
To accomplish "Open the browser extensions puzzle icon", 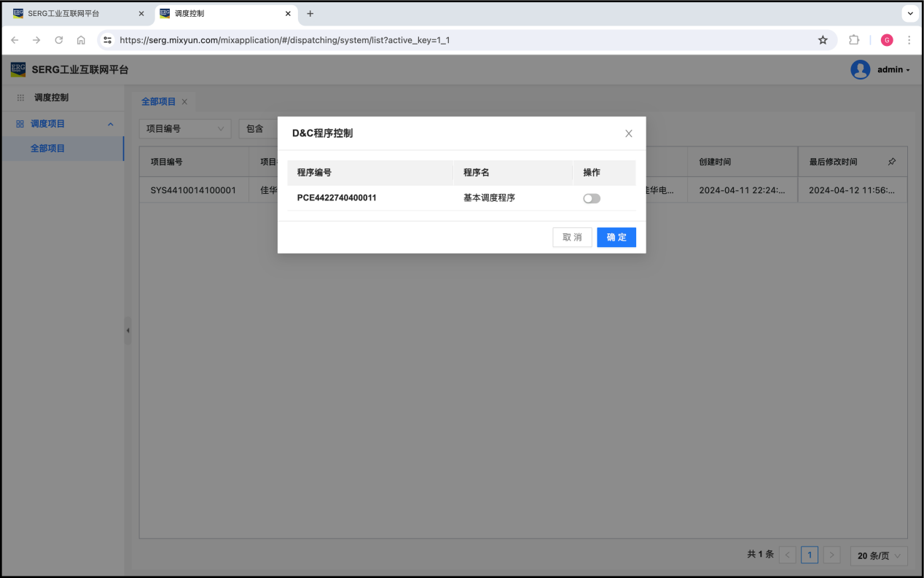I will tap(854, 40).
